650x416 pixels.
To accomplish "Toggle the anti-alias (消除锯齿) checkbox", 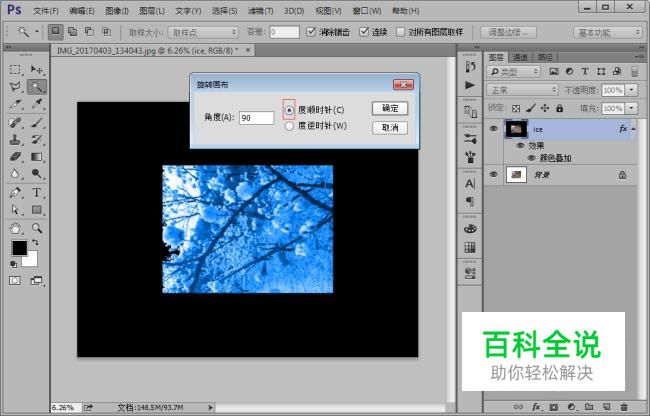I will pyautogui.click(x=311, y=31).
